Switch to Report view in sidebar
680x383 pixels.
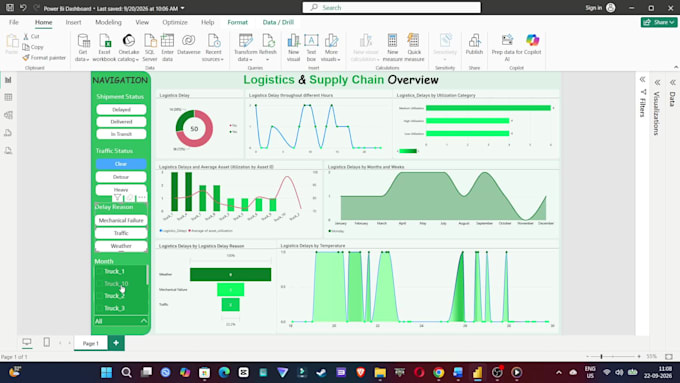click(8, 80)
